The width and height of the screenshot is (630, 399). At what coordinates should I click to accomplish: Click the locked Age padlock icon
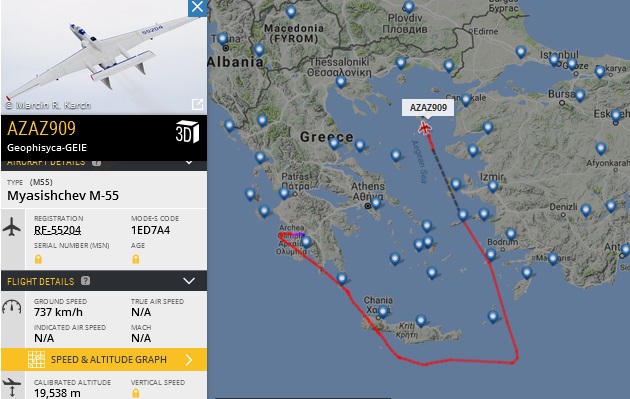[x=136, y=259]
